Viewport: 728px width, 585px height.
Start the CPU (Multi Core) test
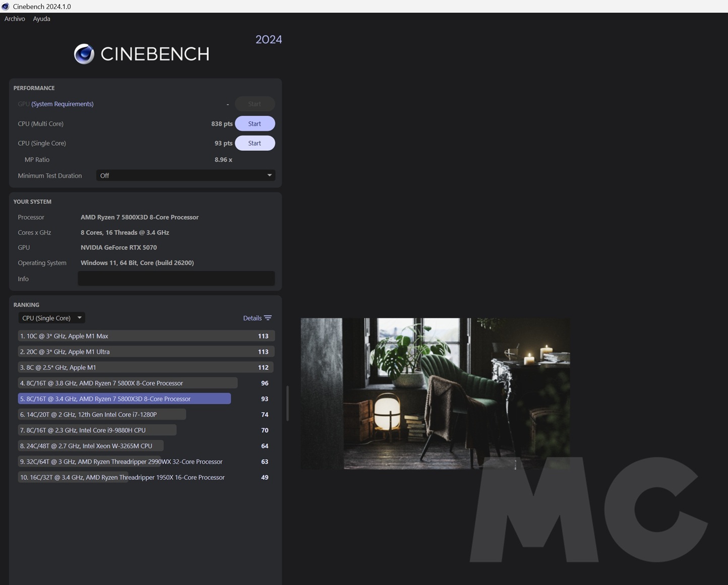[x=255, y=124]
